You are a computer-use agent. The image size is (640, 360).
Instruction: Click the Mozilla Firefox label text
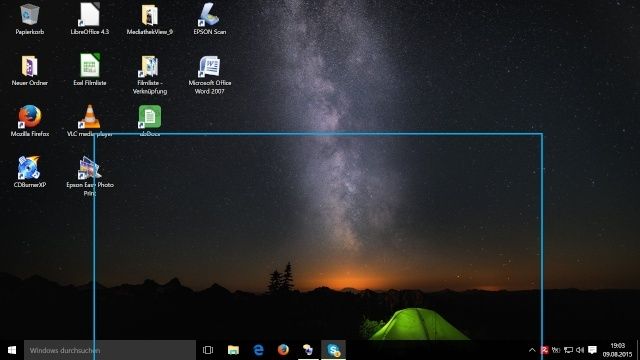pos(29,134)
